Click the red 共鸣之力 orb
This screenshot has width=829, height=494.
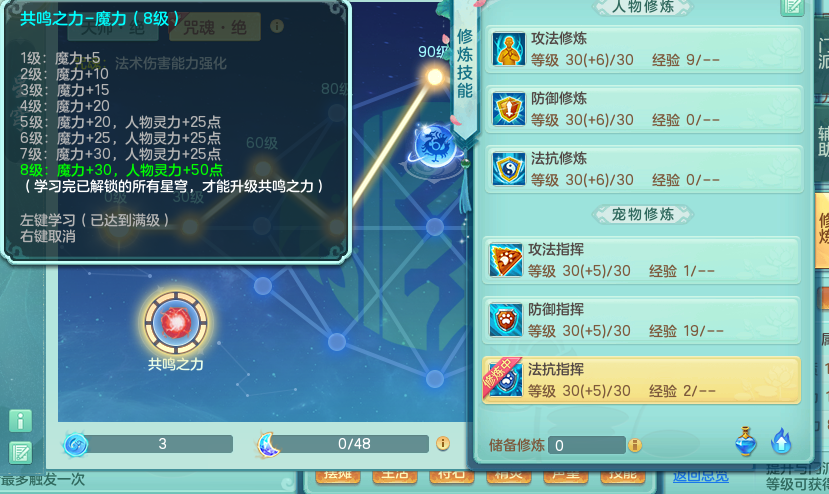tap(176, 323)
